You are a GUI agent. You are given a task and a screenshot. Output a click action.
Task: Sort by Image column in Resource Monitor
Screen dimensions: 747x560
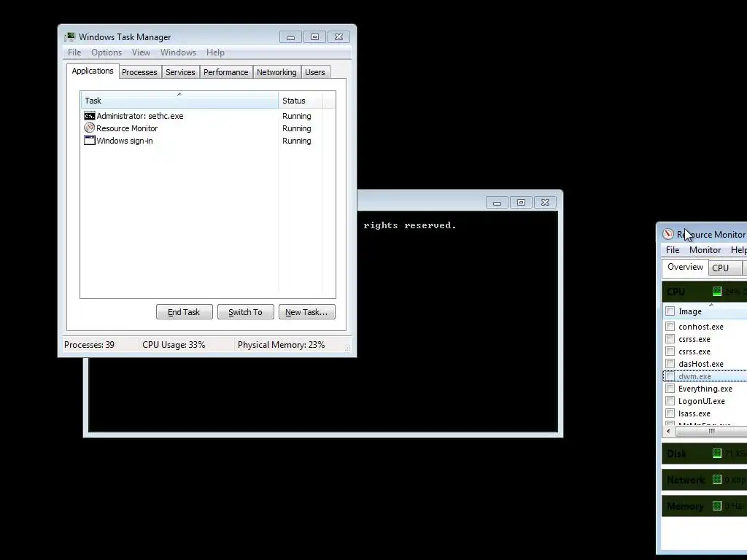click(x=711, y=311)
